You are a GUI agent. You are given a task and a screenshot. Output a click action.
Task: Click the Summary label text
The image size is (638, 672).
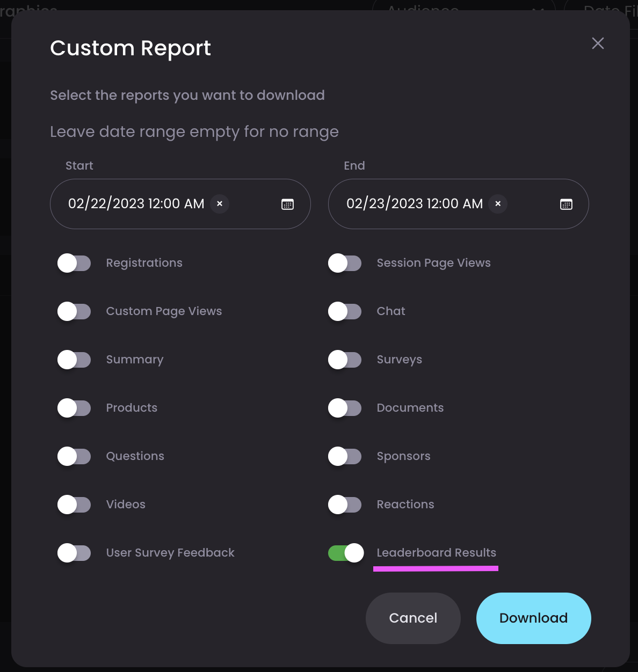[135, 360]
